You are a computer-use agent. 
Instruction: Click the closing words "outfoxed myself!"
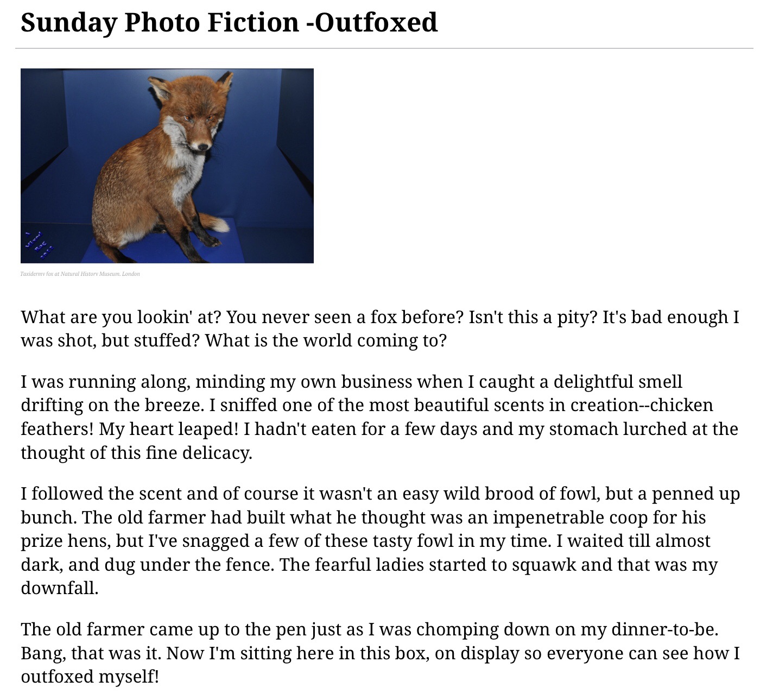(90, 677)
